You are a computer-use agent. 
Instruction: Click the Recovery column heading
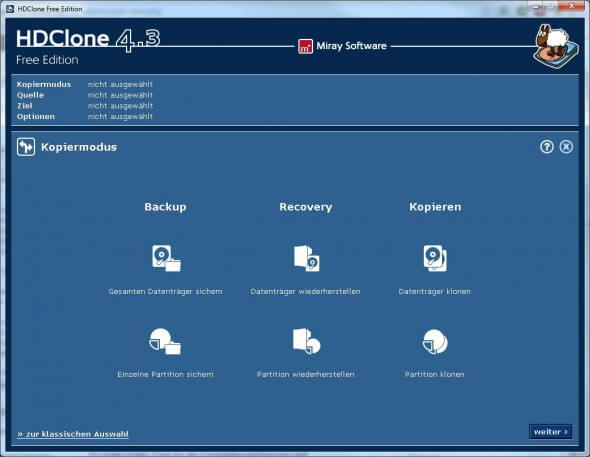coord(306,207)
